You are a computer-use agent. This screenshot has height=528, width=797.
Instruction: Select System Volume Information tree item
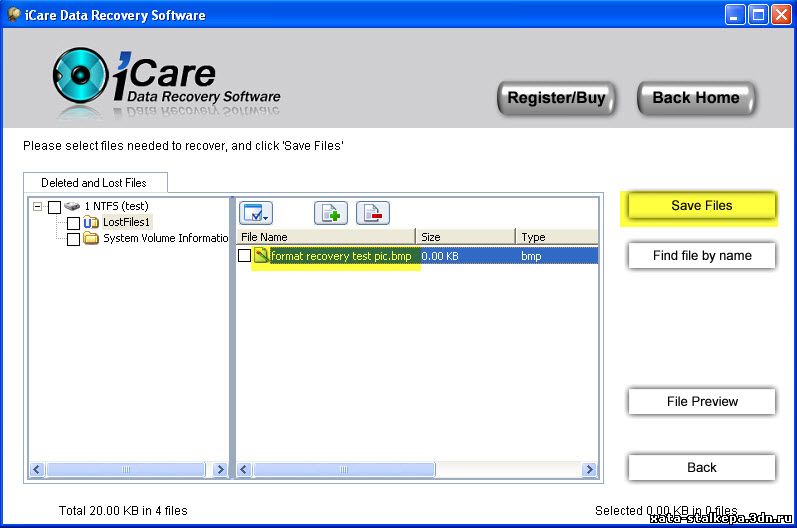(x=166, y=238)
